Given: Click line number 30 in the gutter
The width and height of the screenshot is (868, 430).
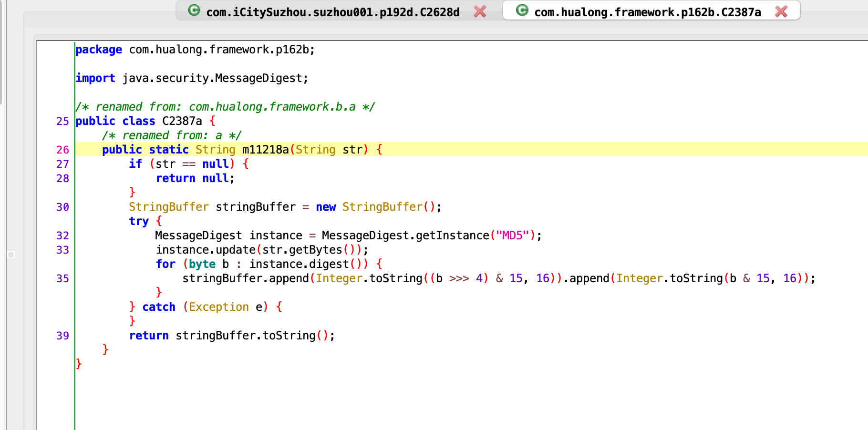Looking at the screenshot, I should [62, 207].
